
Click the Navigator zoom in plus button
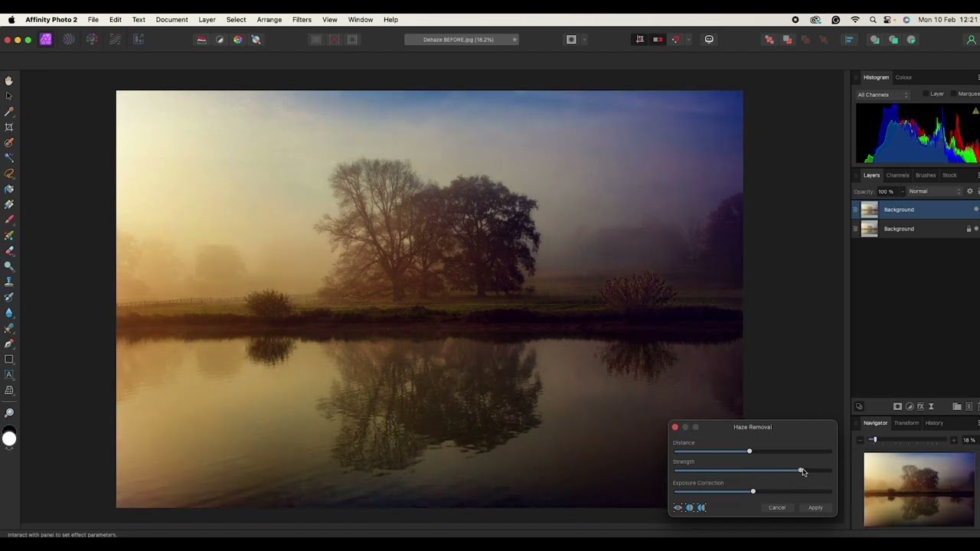pos(954,440)
